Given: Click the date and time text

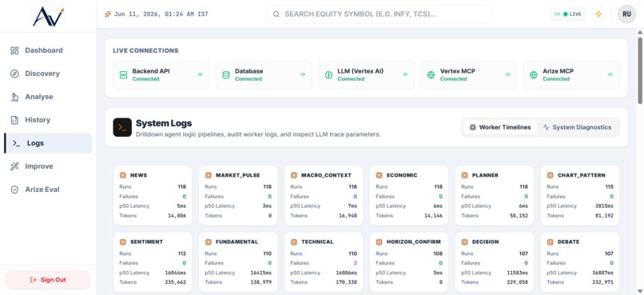Looking at the screenshot, I should pos(161,14).
